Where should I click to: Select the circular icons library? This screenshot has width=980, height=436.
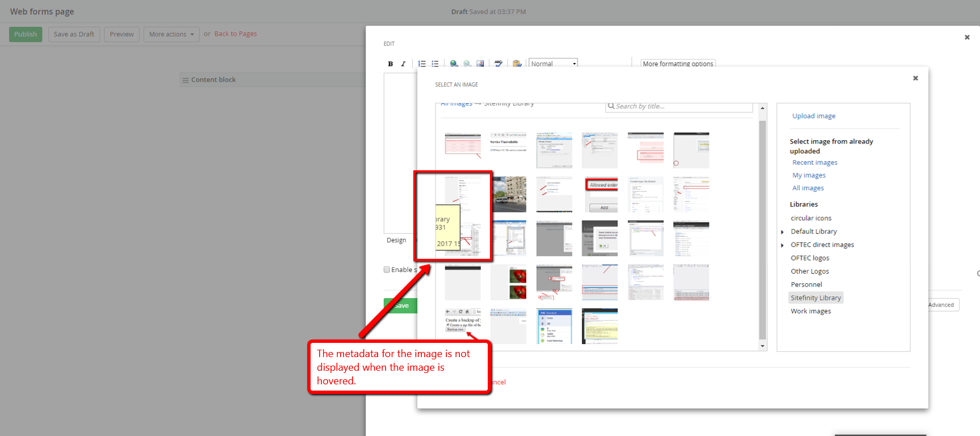point(811,218)
